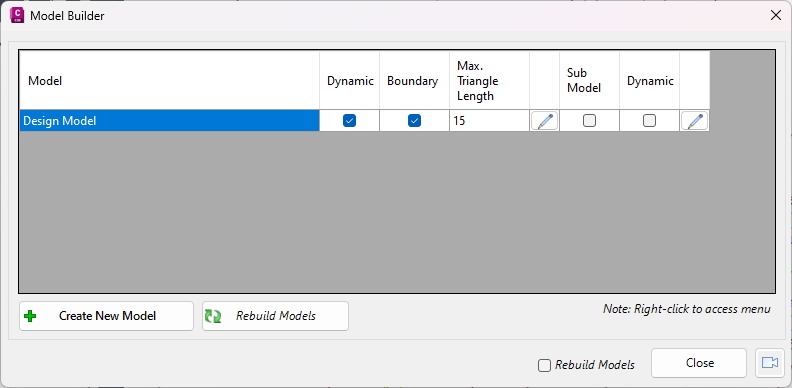Click Create New Model with green plus
The height and width of the screenshot is (388, 792).
click(107, 316)
